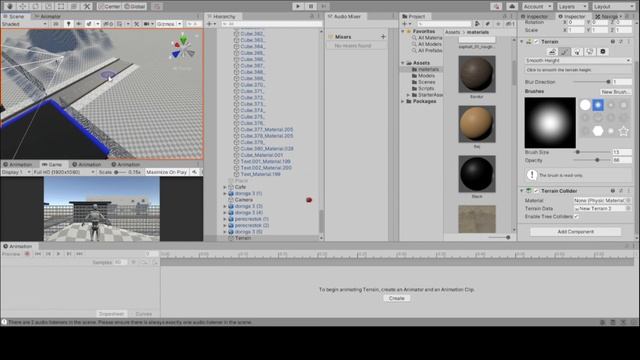Adjust Brush Size slider
Image resolution: width=640 pixels, height=360 pixels.
(x=591, y=152)
